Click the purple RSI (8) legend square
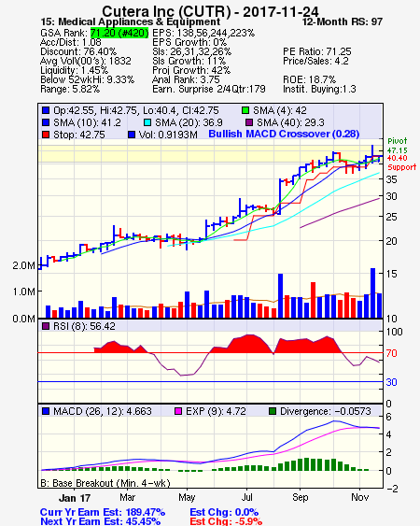 (x=46, y=326)
